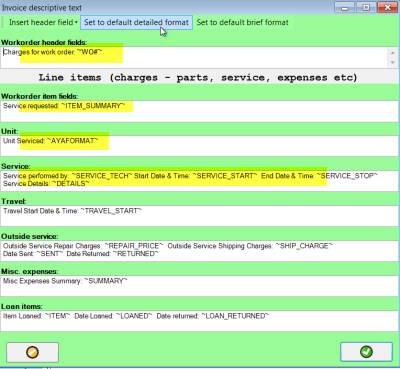Viewport: 400px width, 369px height.
Task: Click the Loan items text box
Action: click(199, 321)
